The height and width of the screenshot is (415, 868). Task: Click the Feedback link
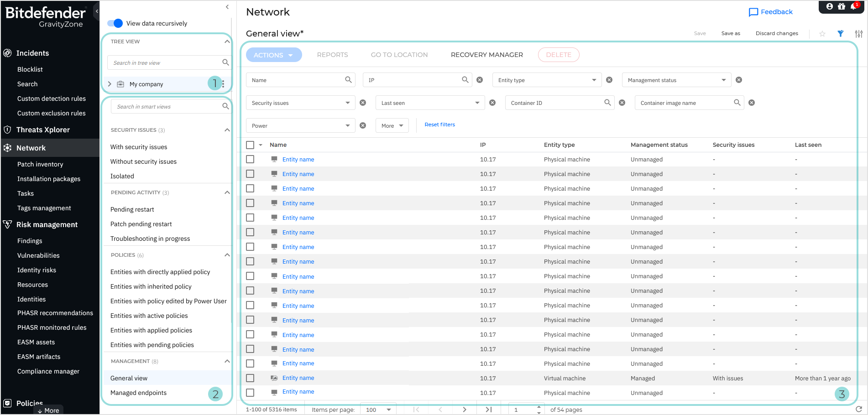pos(770,12)
